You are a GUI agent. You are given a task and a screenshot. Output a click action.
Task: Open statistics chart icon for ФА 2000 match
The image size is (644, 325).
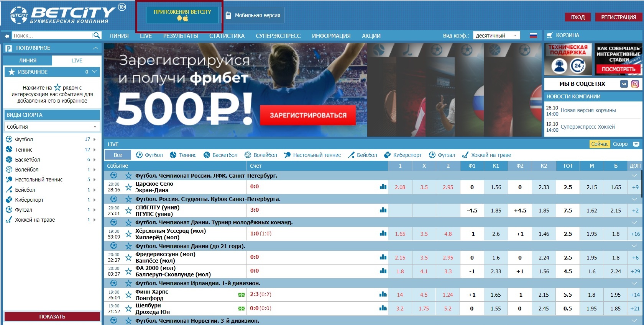tap(383, 271)
